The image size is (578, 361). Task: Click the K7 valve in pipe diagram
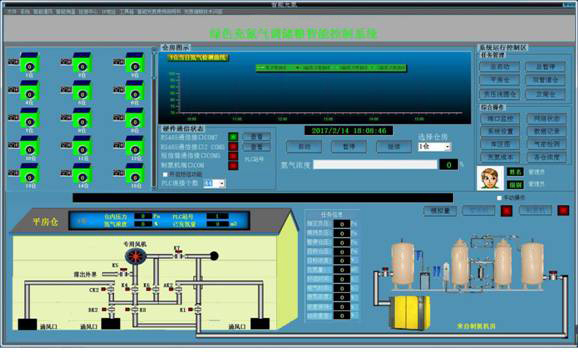tap(178, 254)
